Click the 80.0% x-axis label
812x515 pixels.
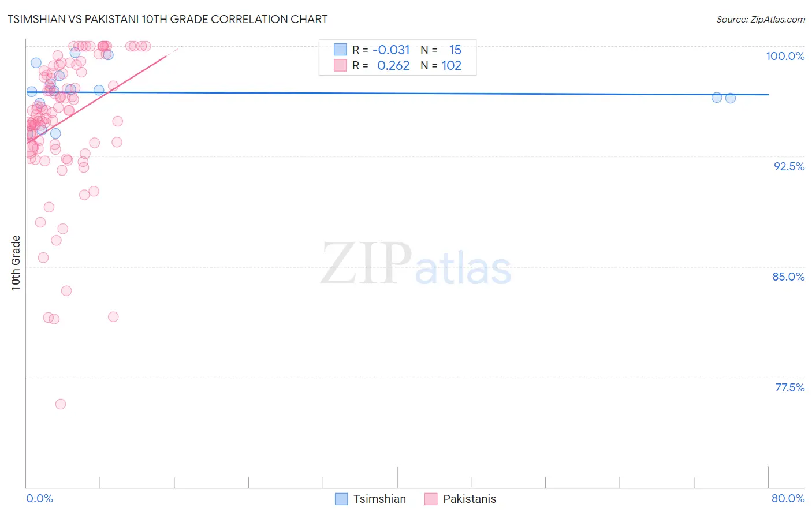tap(788, 498)
